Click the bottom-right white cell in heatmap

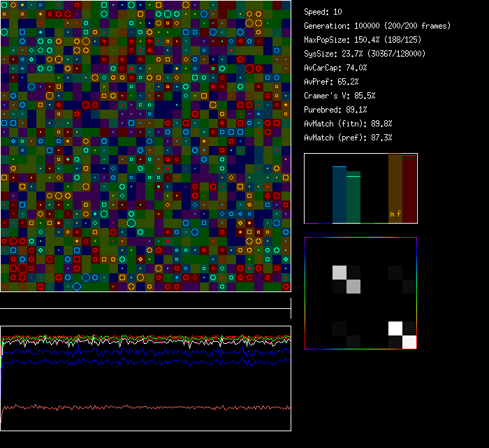pyautogui.click(x=409, y=342)
